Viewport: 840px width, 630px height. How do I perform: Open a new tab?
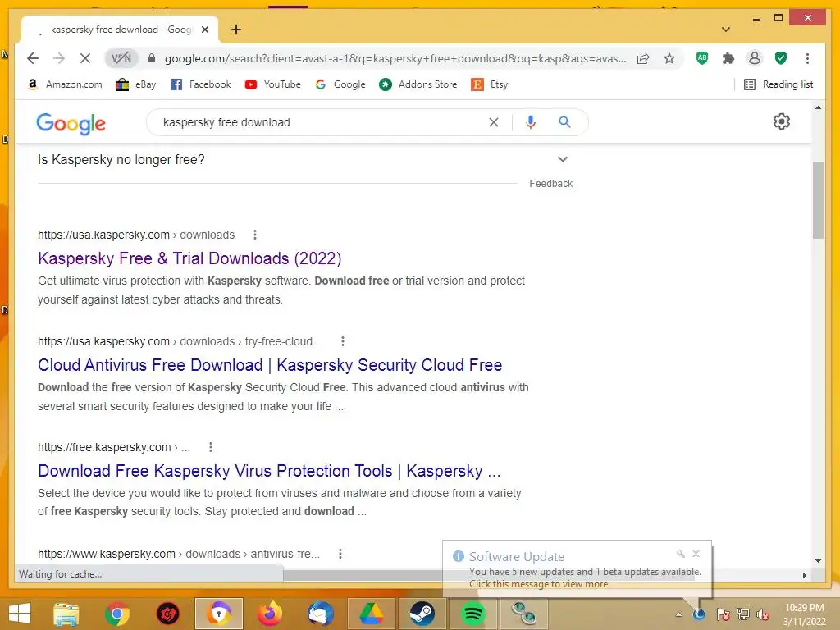tap(236, 30)
